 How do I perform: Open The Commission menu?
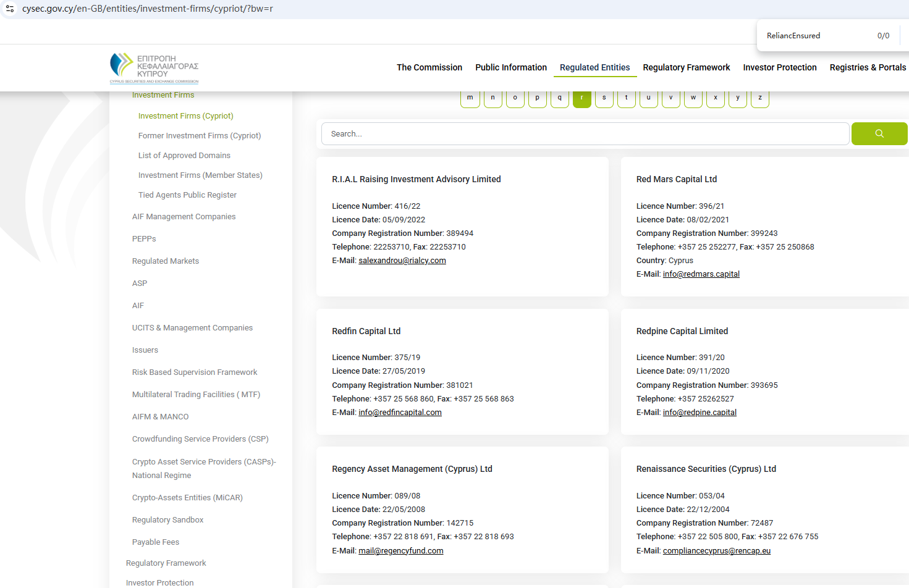[429, 67]
